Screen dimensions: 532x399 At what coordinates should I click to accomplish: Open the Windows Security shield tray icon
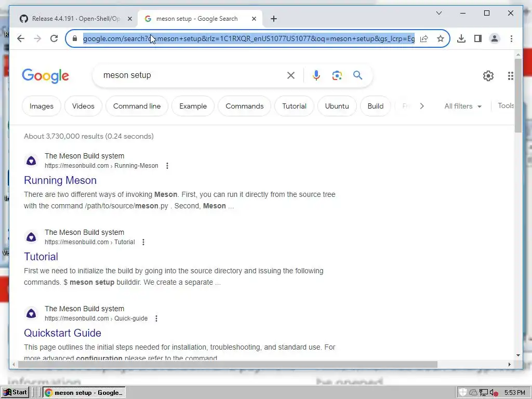tap(462, 393)
